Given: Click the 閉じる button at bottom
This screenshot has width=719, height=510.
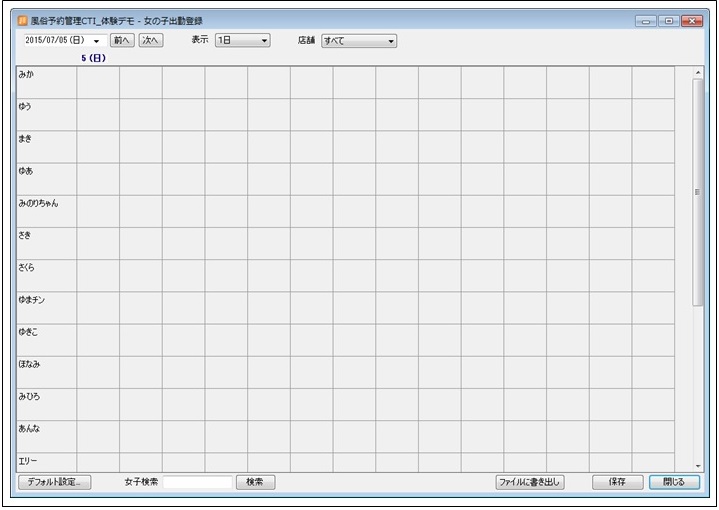Looking at the screenshot, I should (674, 482).
